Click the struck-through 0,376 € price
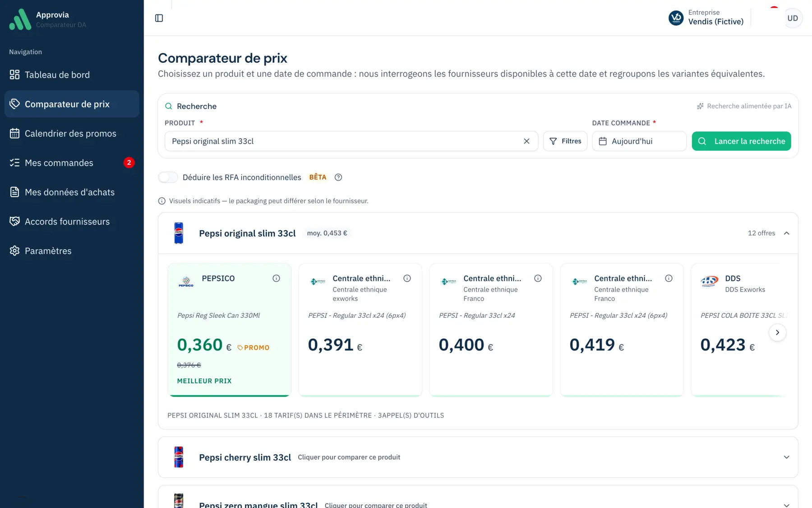812x508 pixels. click(x=189, y=365)
